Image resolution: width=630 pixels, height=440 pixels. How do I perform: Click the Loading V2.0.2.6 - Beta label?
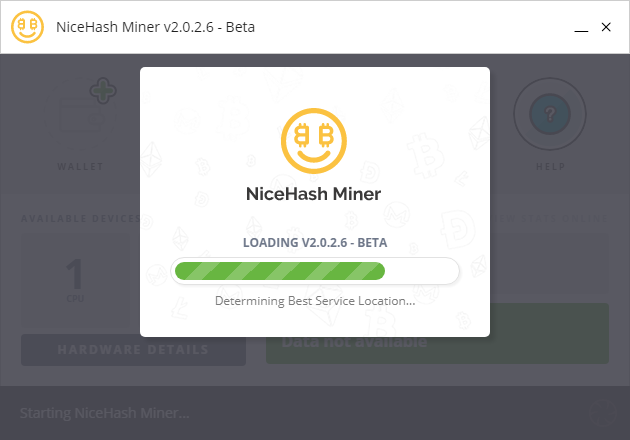coord(315,243)
